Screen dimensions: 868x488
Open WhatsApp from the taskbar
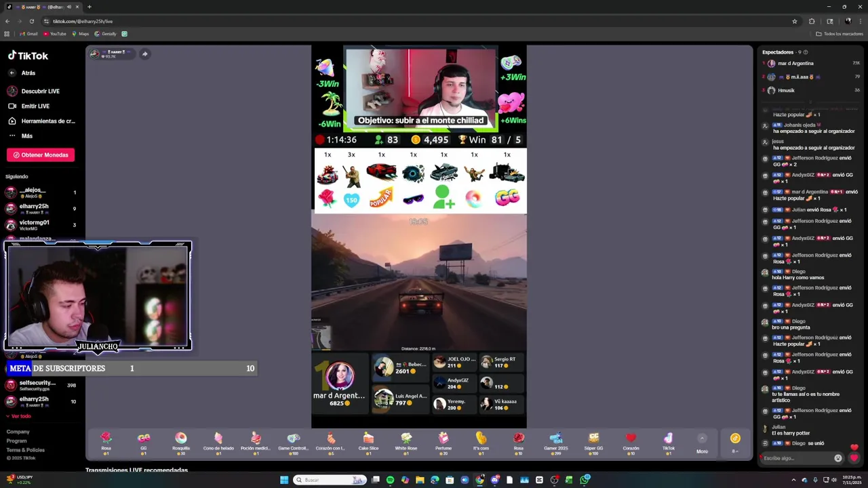(x=584, y=480)
